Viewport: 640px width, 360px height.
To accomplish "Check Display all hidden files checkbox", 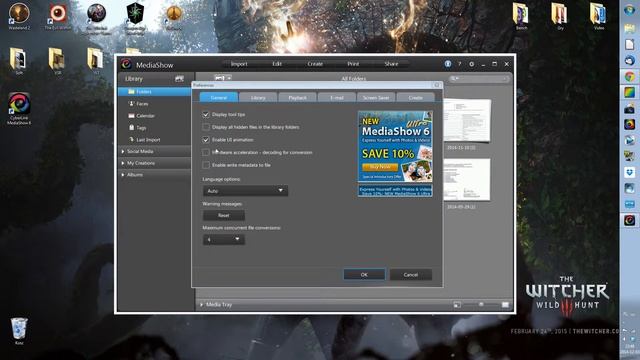I will click(206, 127).
